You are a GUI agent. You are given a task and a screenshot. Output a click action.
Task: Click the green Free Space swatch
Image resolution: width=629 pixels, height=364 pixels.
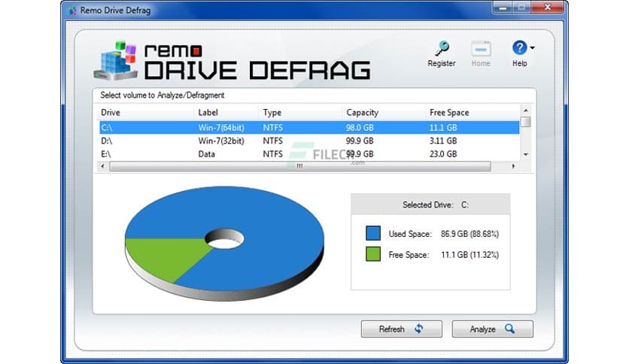pos(373,254)
